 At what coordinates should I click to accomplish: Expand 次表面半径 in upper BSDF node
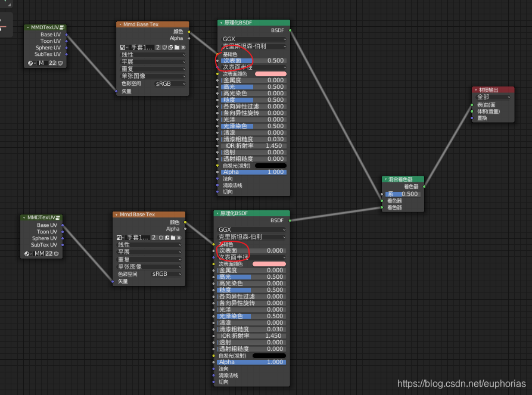click(254, 67)
